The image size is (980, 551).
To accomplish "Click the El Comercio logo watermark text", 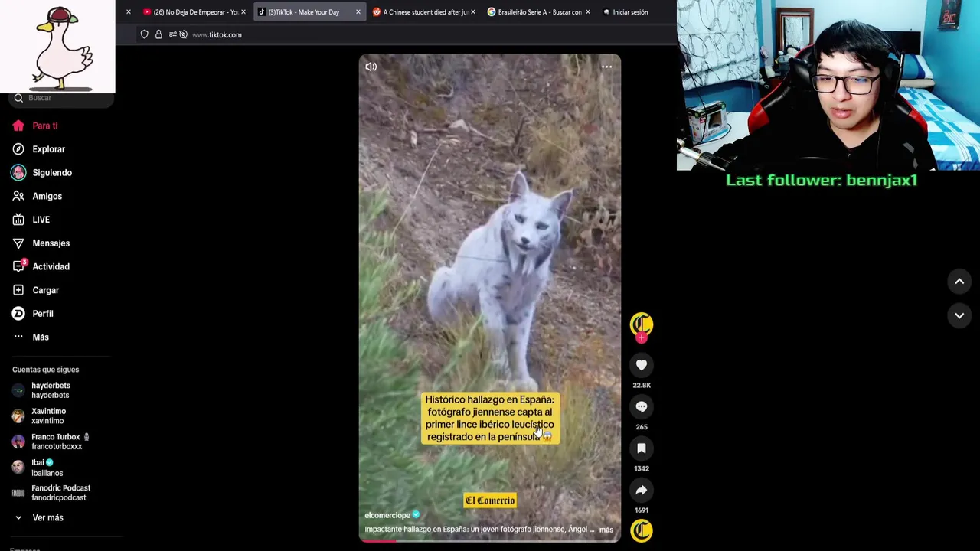I will 490,500.
